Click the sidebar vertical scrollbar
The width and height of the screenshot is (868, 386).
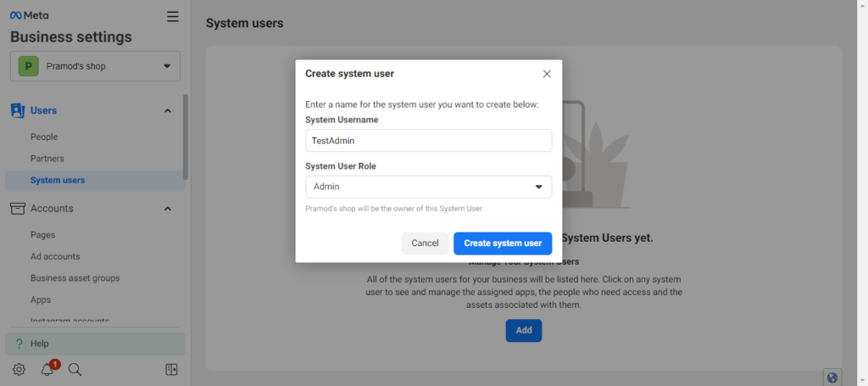click(x=186, y=136)
